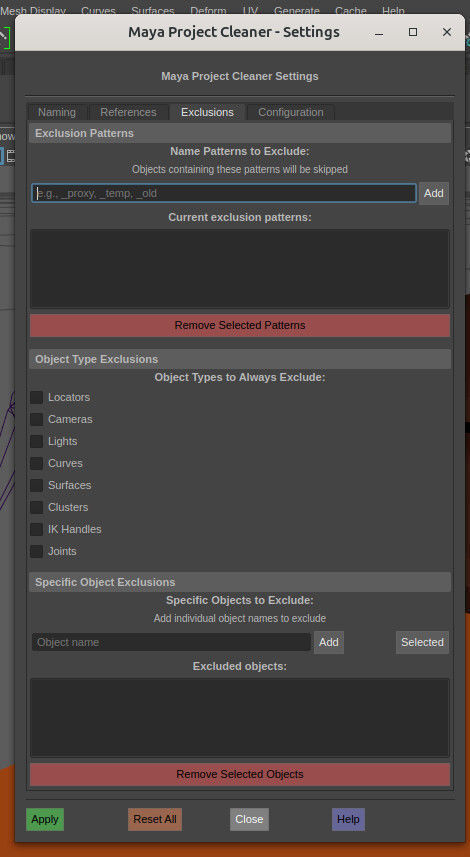The width and height of the screenshot is (470, 857).
Task: Open the UV menu in Maya window
Action: (x=250, y=10)
